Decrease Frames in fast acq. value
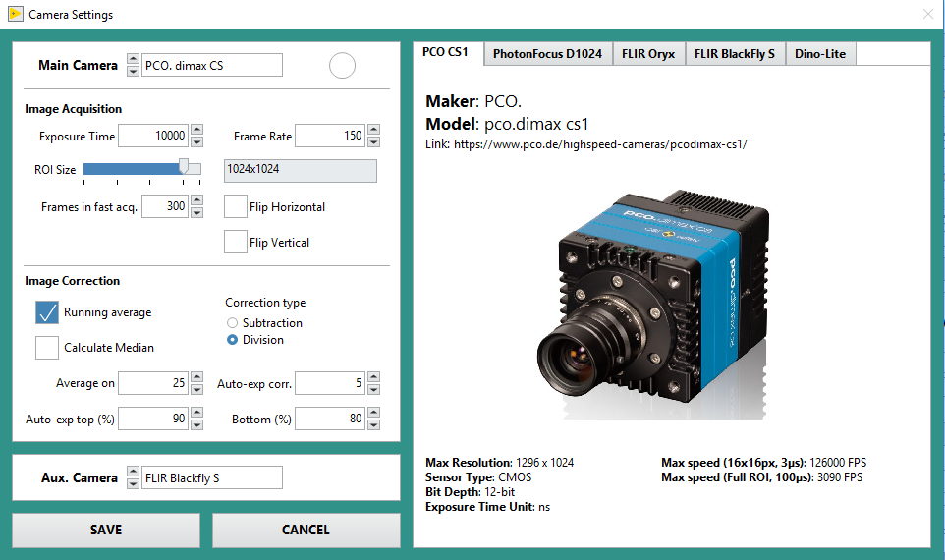Viewport: 945px width, 560px height. tap(196, 212)
